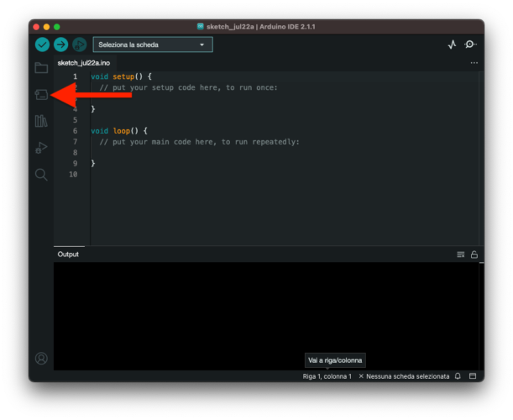513x420 pixels.
Task: Click 'Nessuna scheda selezionata' in status bar
Action: tap(404, 376)
